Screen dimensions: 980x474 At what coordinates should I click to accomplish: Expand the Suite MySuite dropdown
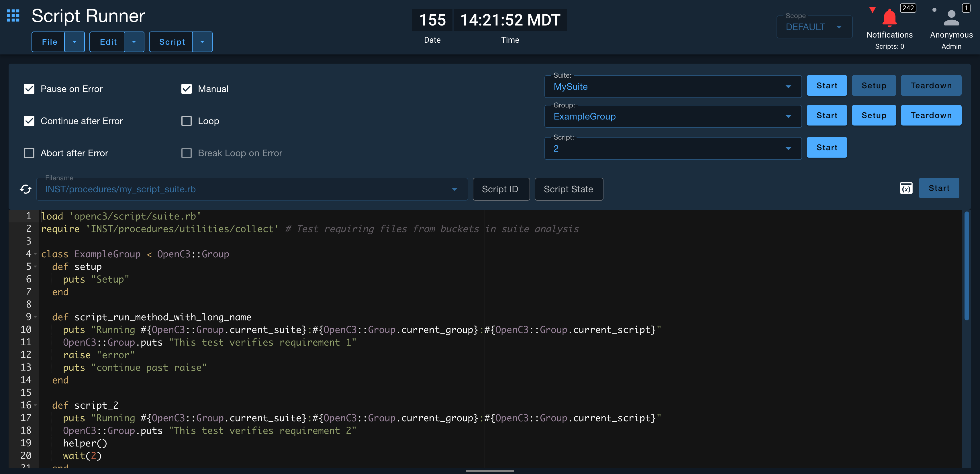click(x=673, y=86)
